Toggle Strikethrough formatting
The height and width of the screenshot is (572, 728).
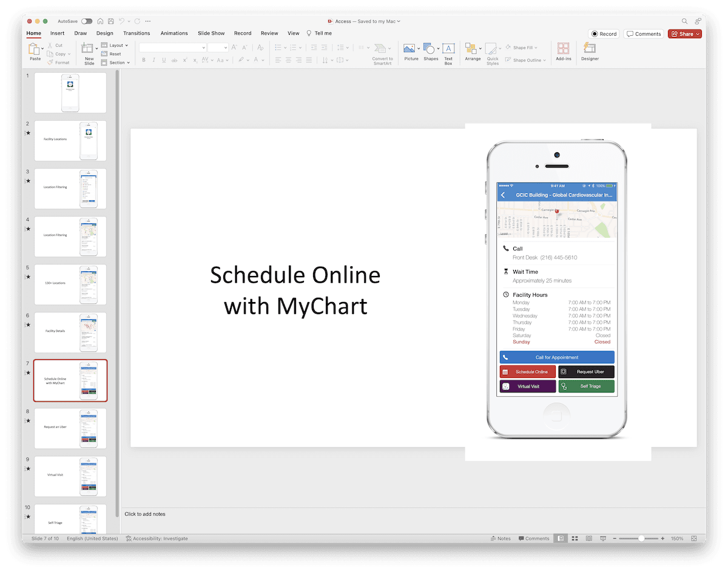point(174,60)
